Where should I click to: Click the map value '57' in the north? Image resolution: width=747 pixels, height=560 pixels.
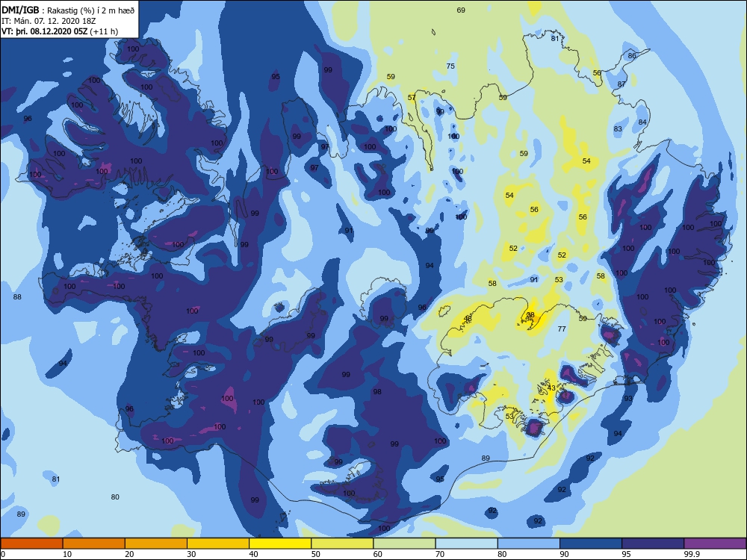412,98
